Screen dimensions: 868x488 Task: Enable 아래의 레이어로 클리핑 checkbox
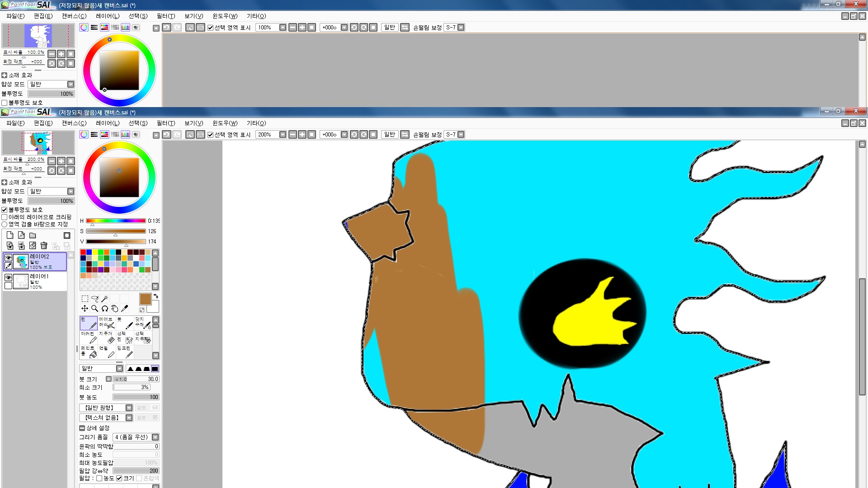[x=5, y=217]
